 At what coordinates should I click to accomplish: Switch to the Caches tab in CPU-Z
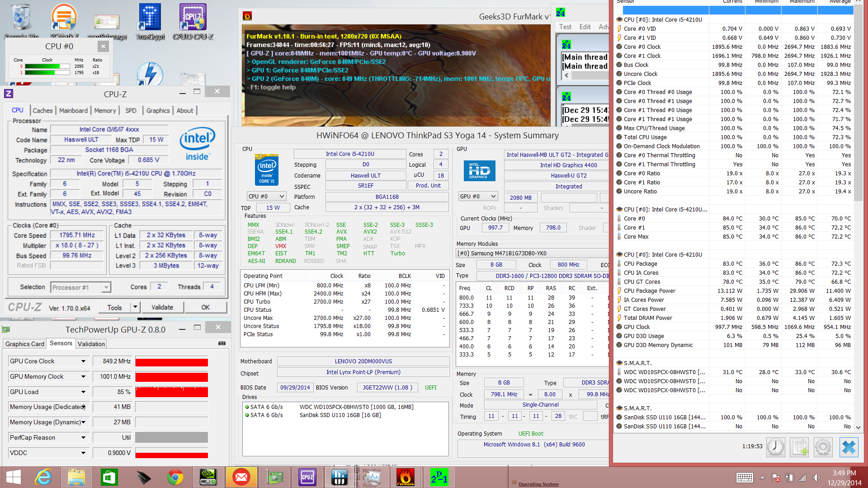click(x=42, y=111)
